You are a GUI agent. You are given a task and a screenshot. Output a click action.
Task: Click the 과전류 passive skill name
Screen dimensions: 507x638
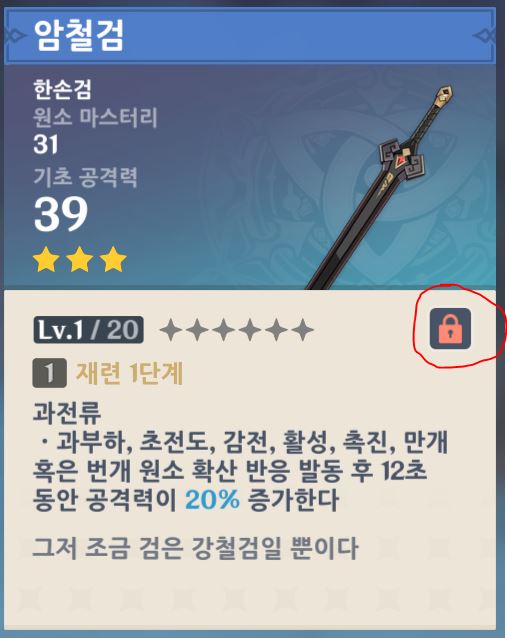[x=67, y=412]
